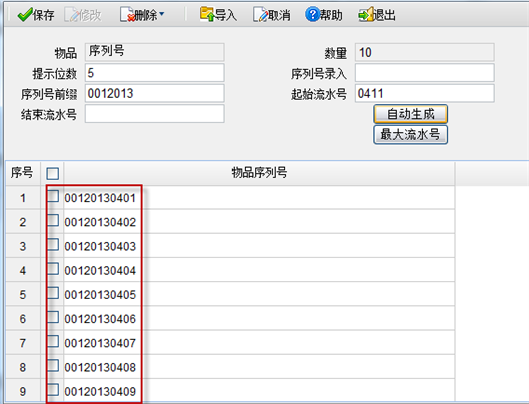529x404 pixels.
Task: Click the 最大流水号 max serial button
Action: coord(411,135)
